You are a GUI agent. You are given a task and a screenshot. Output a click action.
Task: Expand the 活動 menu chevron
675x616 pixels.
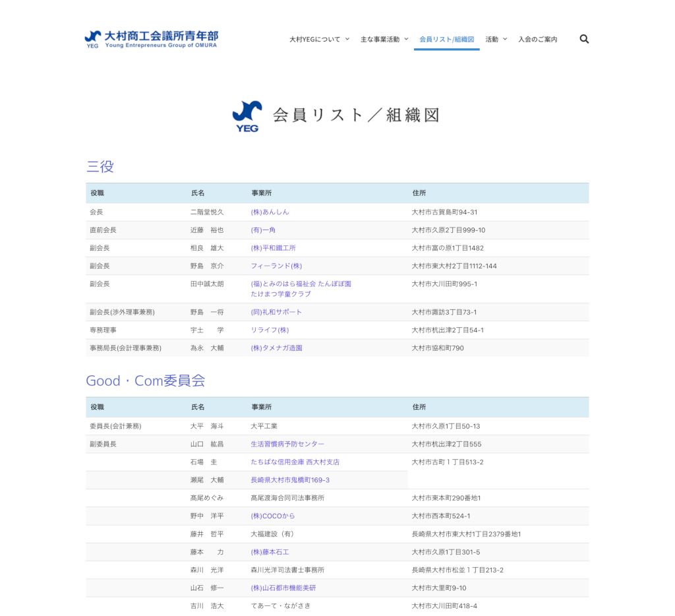click(x=505, y=39)
